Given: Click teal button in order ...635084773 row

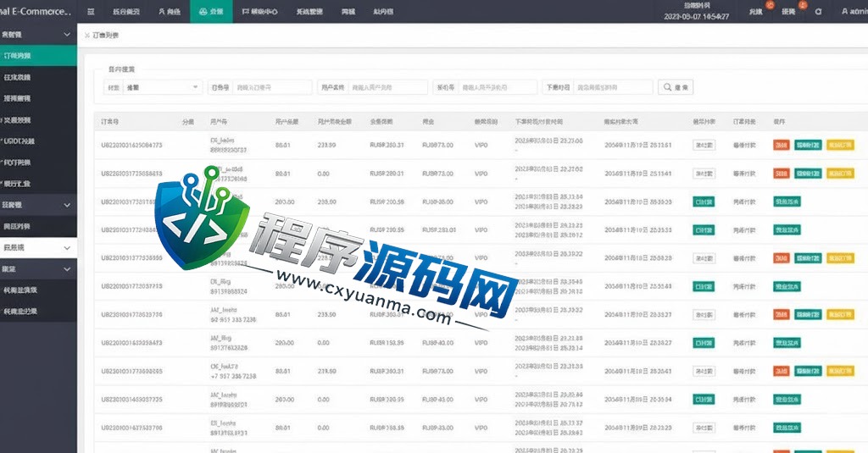Looking at the screenshot, I should [x=808, y=145].
